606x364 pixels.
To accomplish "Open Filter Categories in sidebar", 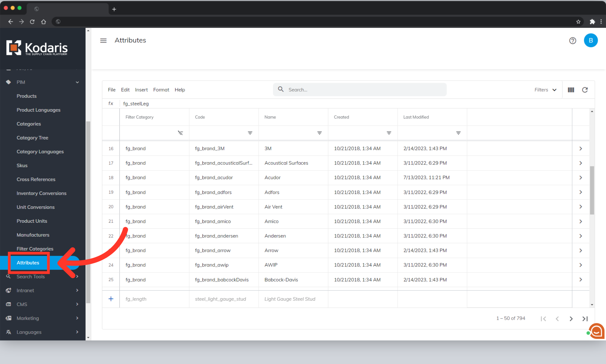I will coord(35,249).
